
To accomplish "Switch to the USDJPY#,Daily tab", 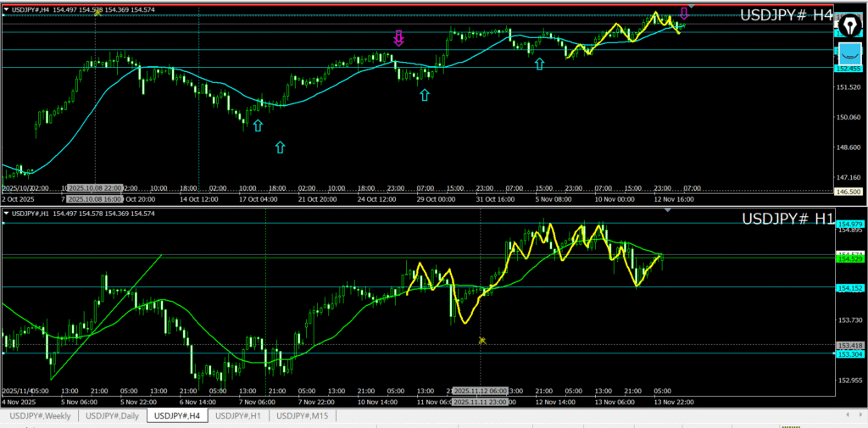I will [x=113, y=416].
